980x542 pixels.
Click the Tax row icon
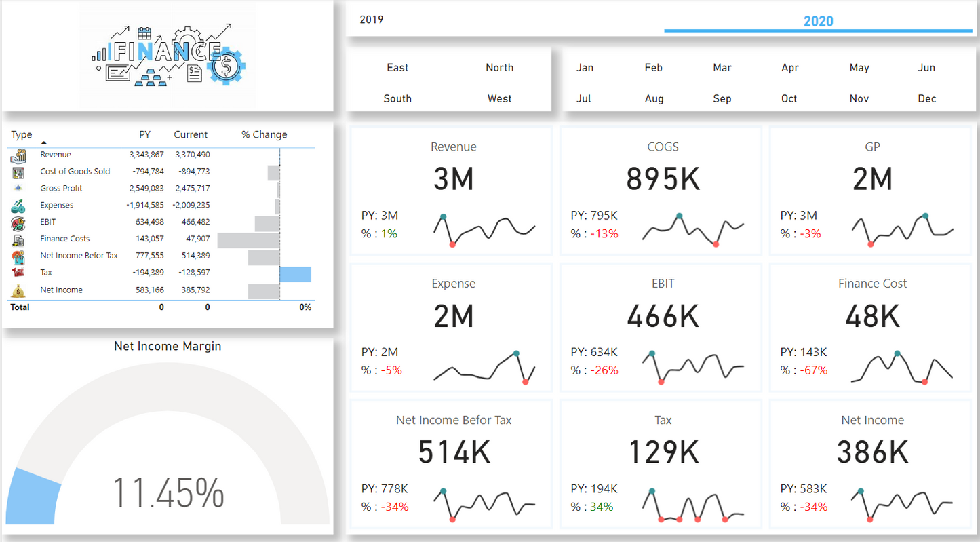point(18,273)
